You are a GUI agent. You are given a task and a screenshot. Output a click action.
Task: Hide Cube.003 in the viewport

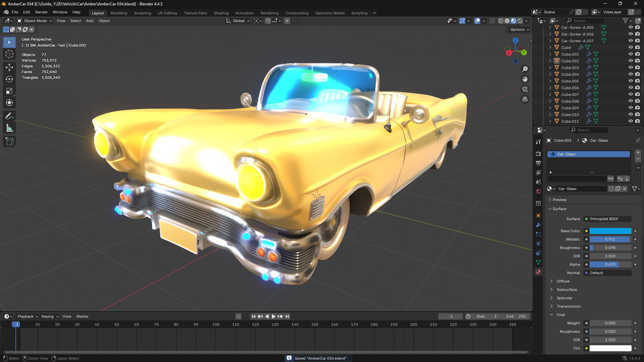[x=631, y=67]
